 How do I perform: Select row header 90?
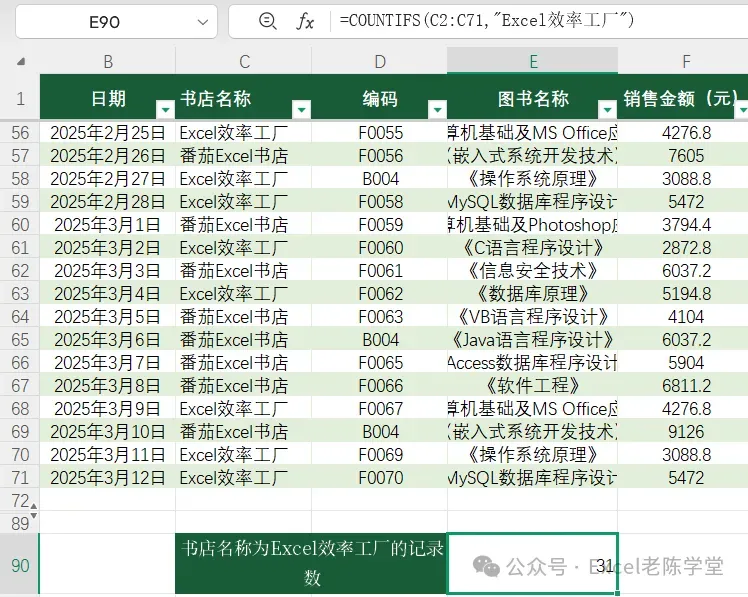coord(20,566)
